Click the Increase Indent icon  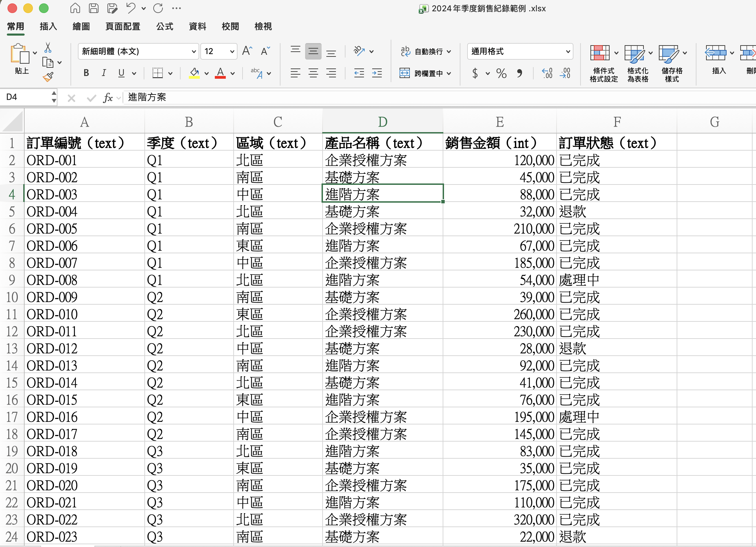[x=377, y=73]
